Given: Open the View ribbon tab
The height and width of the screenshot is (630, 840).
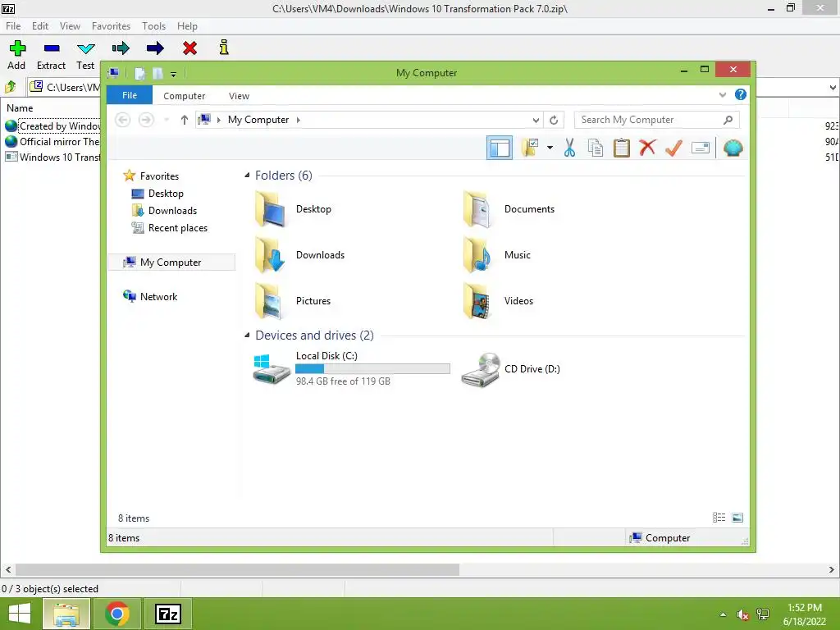Looking at the screenshot, I should [x=239, y=96].
